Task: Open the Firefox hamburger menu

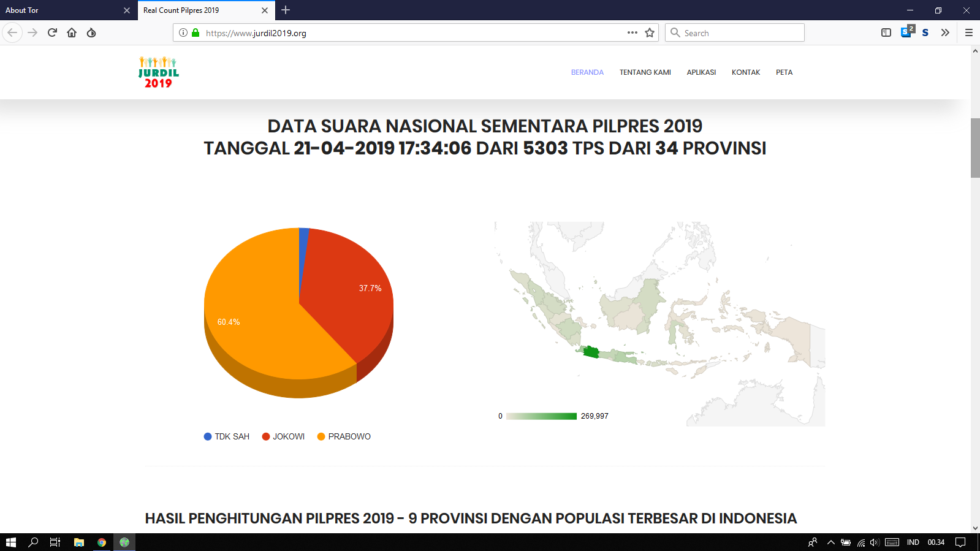Action: pyautogui.click(x=969, y=32)
